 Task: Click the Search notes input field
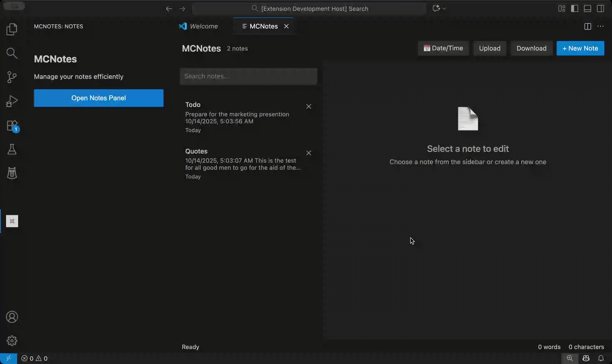248,76
